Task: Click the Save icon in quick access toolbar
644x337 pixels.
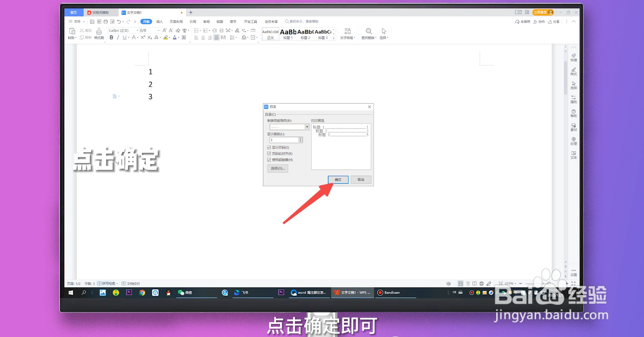Action: [x=92, y=21]
